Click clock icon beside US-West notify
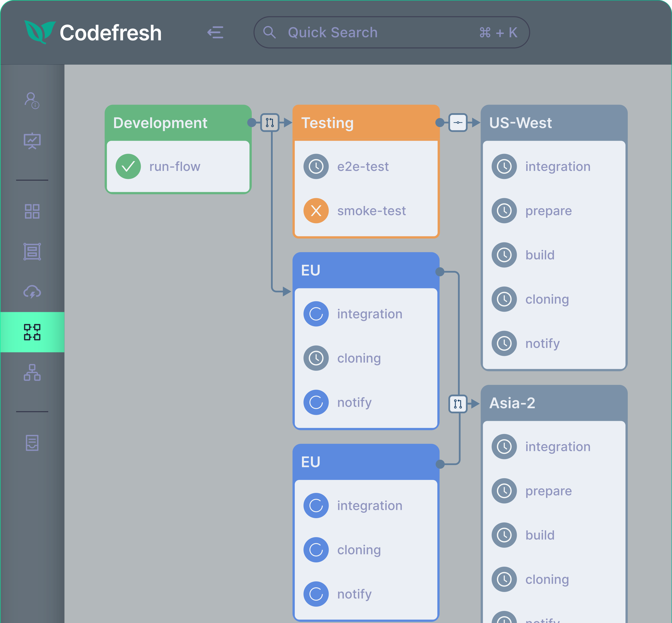This screenshot has height=623, width=672. 504,344
